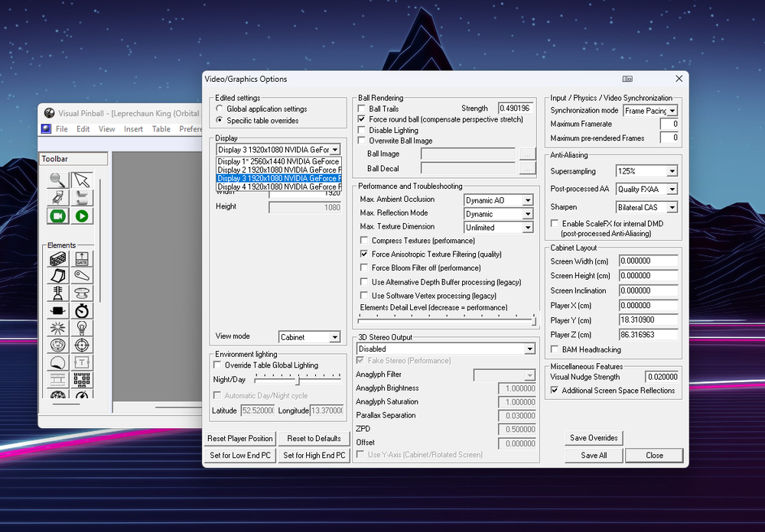Open Insert menu in Visual Pinball
This screenshot has height=532, width=765.
(133, 128)
